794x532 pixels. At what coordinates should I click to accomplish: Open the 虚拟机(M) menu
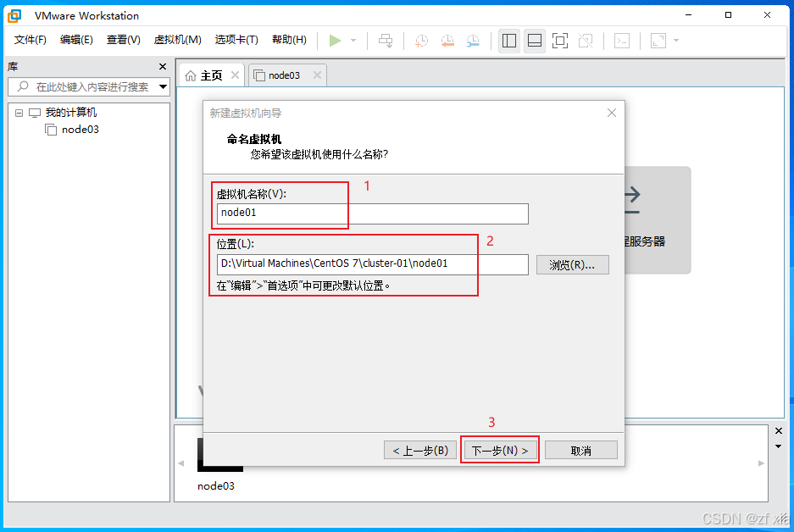[x=178, y=40]
